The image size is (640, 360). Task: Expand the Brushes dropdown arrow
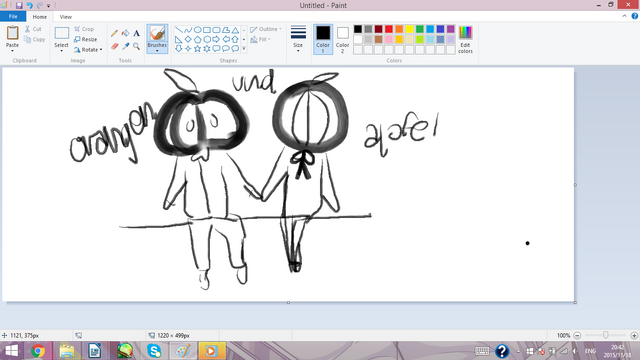[x=157, y=51]
